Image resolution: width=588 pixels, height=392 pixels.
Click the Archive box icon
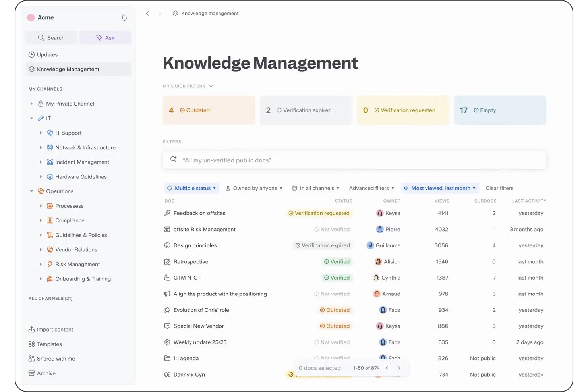31,373
